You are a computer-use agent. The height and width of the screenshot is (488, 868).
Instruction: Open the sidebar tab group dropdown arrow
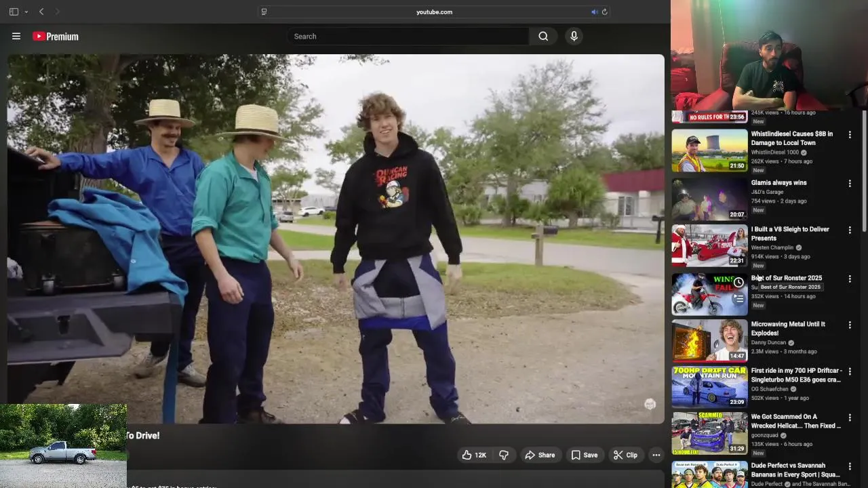coord(26,12)
